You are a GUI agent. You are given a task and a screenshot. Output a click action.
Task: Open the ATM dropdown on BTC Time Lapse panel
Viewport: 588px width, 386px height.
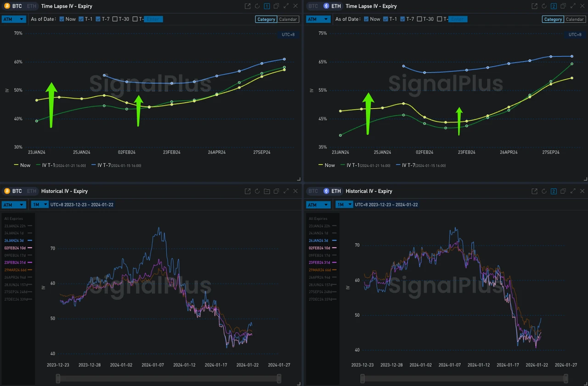point(14,19)
